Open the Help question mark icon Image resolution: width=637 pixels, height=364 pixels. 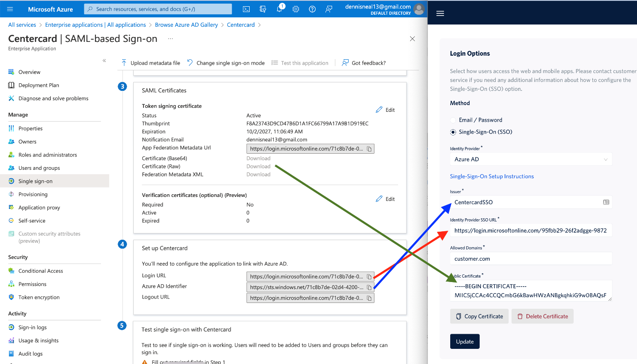pyautogui.click(x=312, y=8)
